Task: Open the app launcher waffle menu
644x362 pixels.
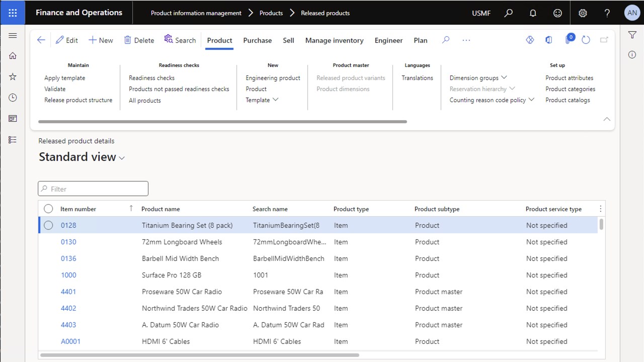Action: 13,13
